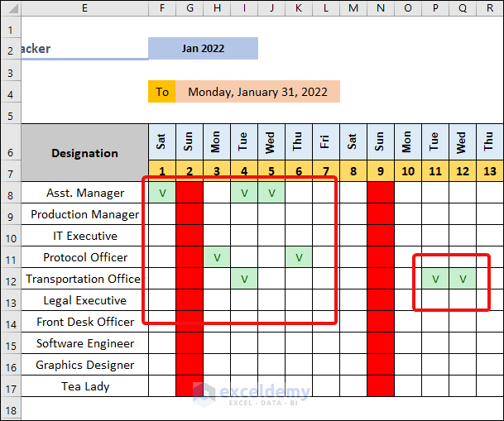
Task: Select column header G
Action: 190,8
